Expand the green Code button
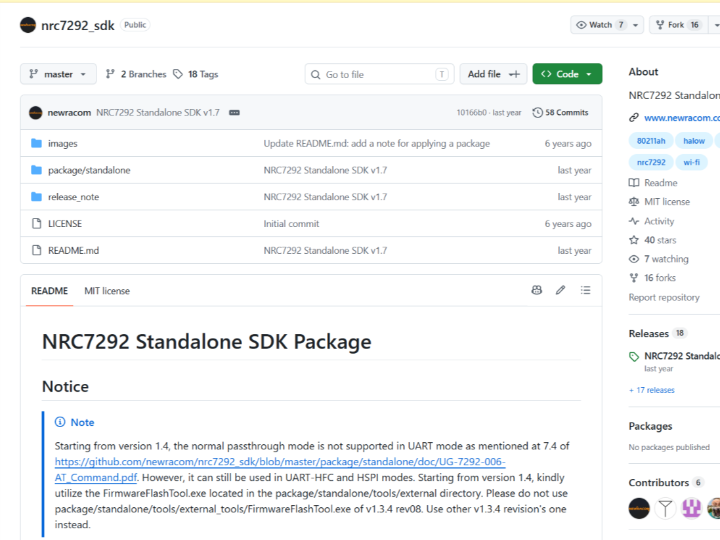Image resolution: width=720 pixels, height=540 pixels. point(567,74)
